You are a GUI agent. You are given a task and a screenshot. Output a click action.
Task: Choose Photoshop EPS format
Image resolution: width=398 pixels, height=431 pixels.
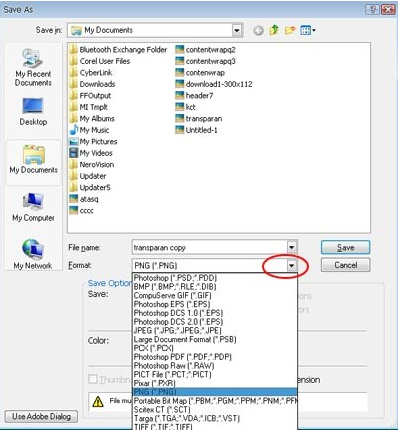215,304
